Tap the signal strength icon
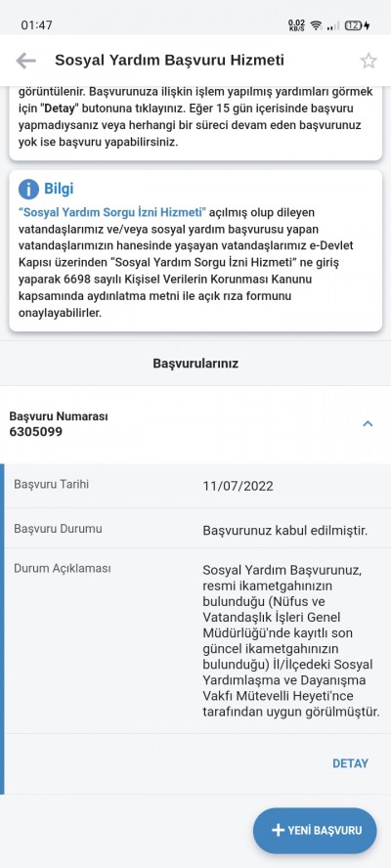This screenshot has height=868, width=391. (333, 25)
